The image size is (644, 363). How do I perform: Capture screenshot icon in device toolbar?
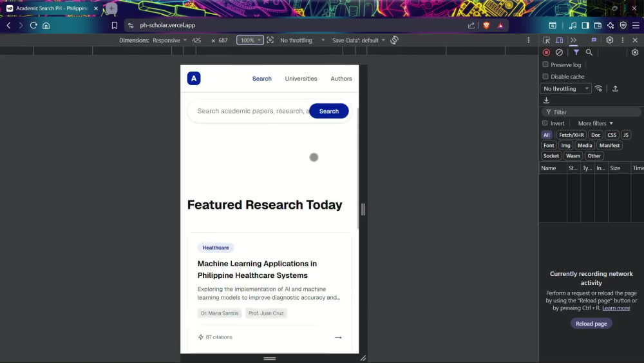pos(270,40)
